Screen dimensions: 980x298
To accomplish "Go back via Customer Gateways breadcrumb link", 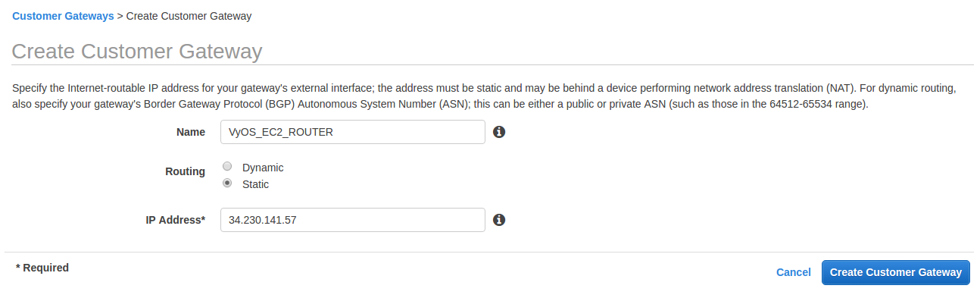I will click(x=63, y=15).
